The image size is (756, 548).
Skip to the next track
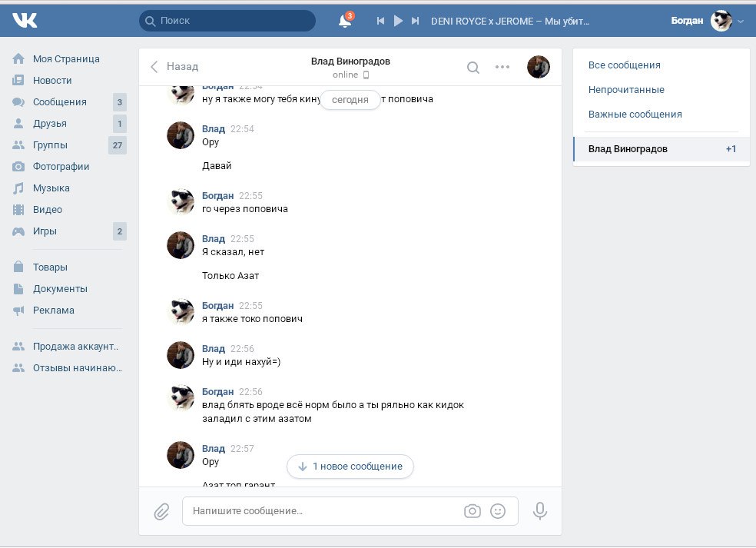pyautogui.click(x=416, y=21)
